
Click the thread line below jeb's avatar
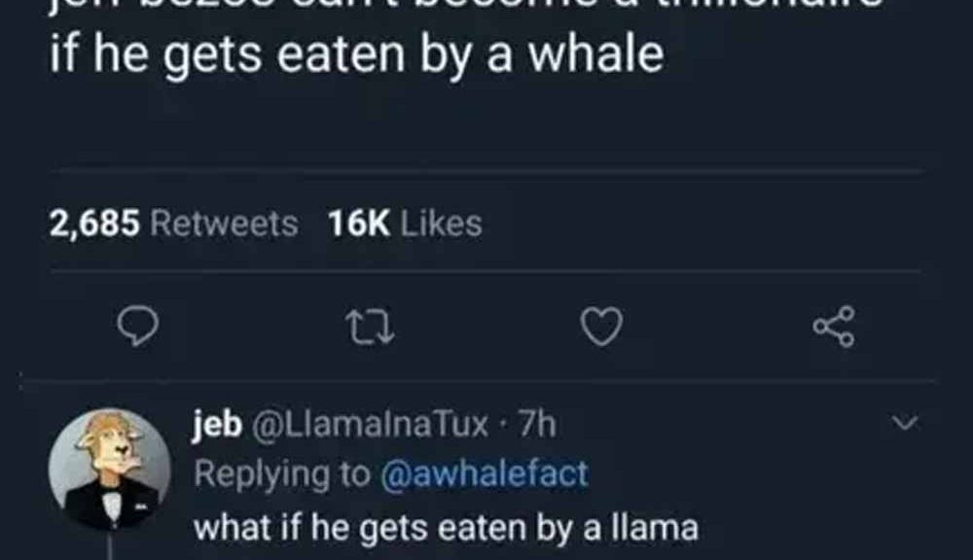pyautogui.click(x=109, y=548)
